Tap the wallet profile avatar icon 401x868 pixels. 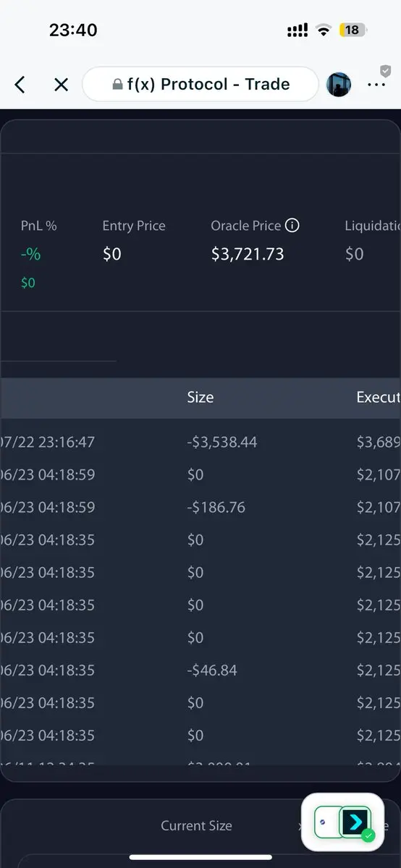click(x=339, y=85)
